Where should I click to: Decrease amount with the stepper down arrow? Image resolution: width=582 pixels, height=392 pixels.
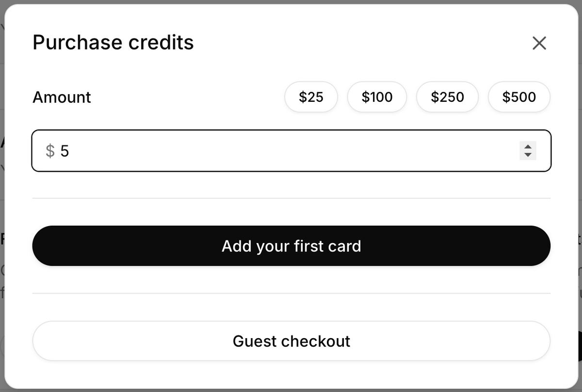pos(528,155)
